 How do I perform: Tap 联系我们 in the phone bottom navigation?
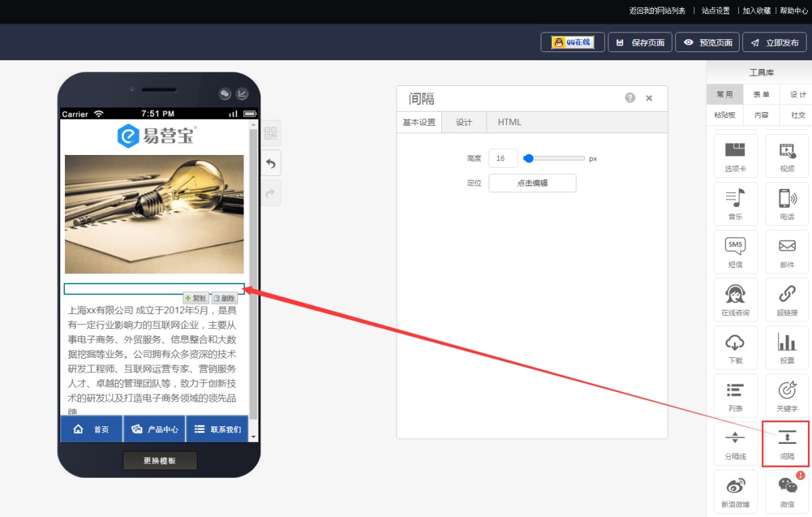217,429
